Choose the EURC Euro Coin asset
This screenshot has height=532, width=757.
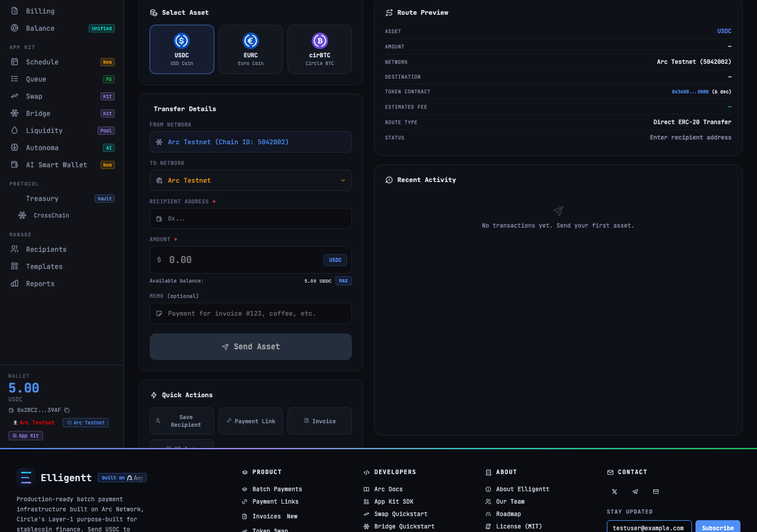coord(251,49)
